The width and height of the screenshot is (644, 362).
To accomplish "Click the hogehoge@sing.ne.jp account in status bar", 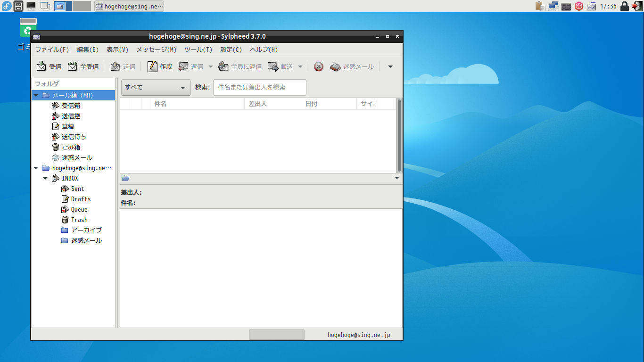I will coord(359,335).
